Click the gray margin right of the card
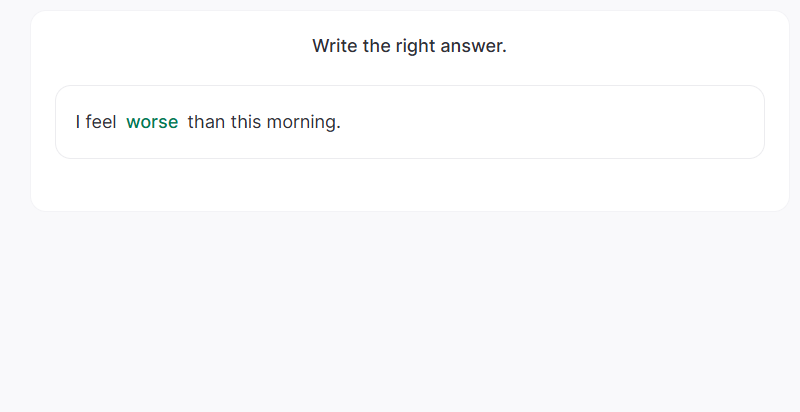 click(795, 110)
